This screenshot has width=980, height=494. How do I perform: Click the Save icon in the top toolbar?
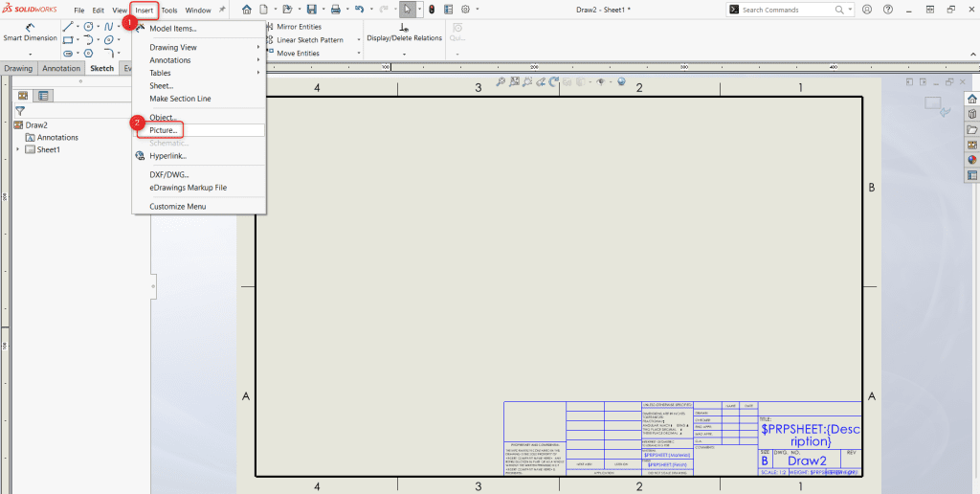(311, 10)
